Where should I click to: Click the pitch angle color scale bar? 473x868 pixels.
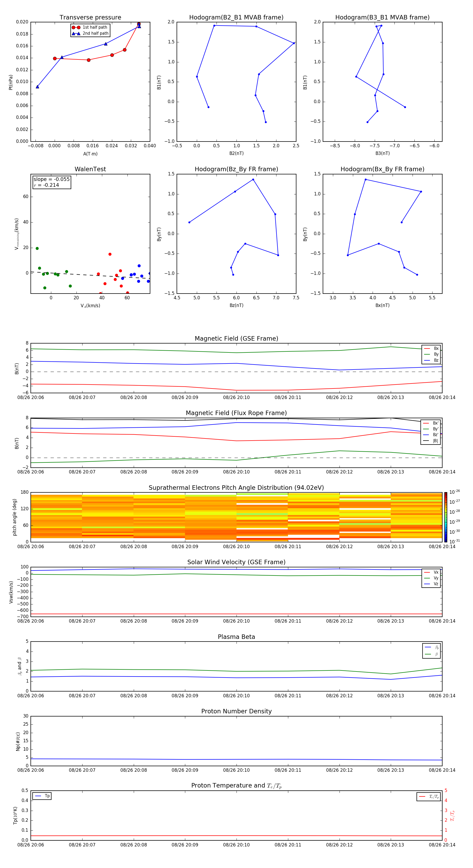(x=446, y=517)
